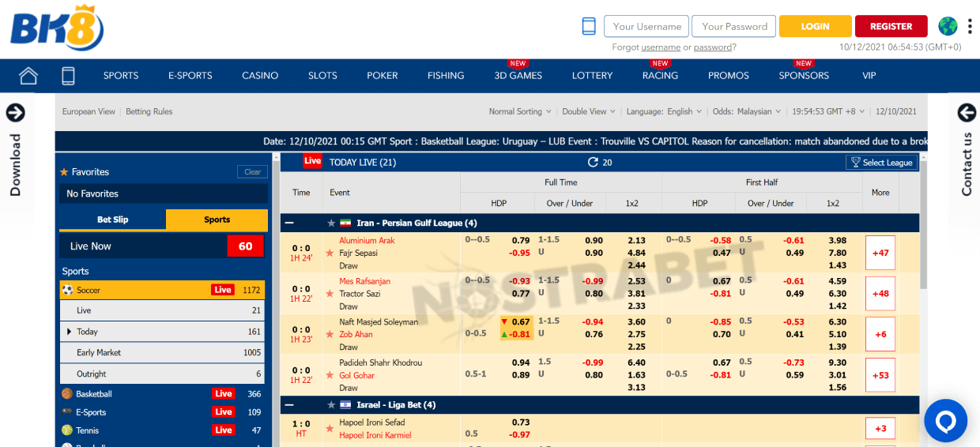The height and width of the screenshot is (447, 980).
Task: Change the Odds Malaysian dropdown
Action: [747, 111]
